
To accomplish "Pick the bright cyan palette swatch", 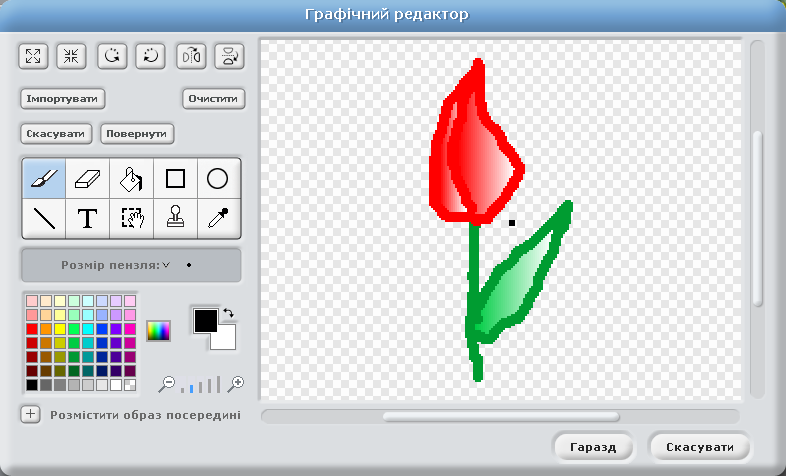I will [88, 329].
